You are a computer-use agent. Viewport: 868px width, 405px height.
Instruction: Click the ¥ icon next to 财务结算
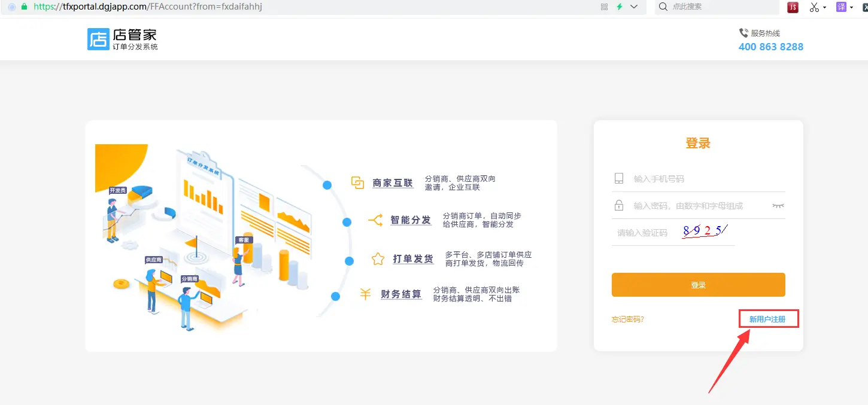pyautogui.click(x=365, y=294)
